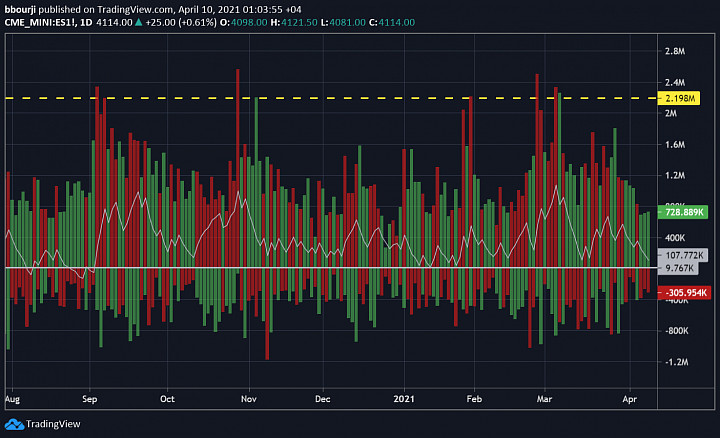
Task: Click the low price value 4081.00
Action: [x=348, y=22]
